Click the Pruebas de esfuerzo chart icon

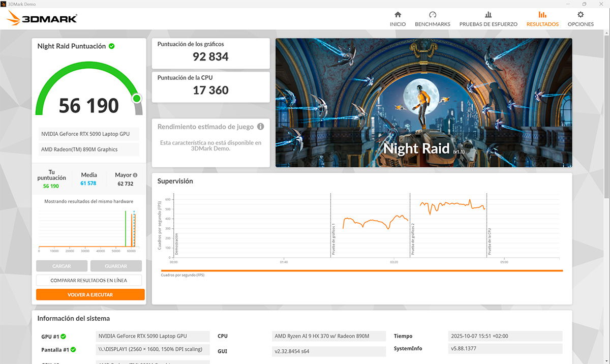488,15
